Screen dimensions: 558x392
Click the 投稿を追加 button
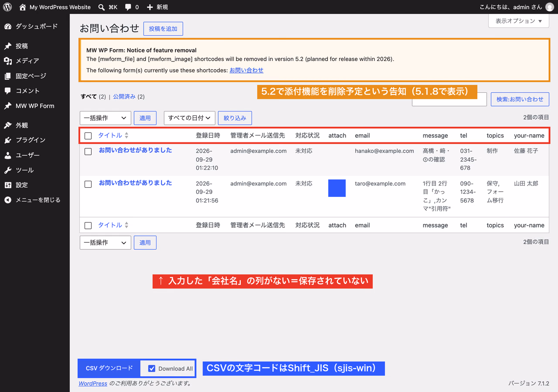pyautogui.click(x=163, y=29)
